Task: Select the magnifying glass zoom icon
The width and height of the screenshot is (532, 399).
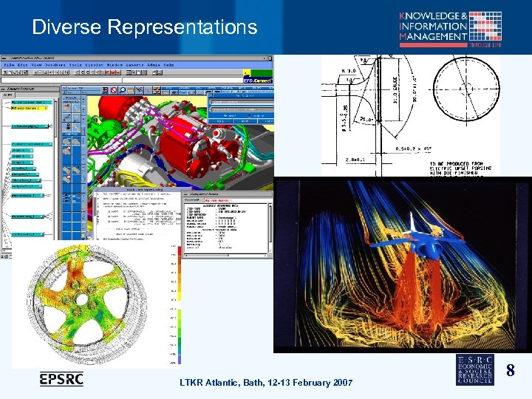Action: [x=122, y=90]
